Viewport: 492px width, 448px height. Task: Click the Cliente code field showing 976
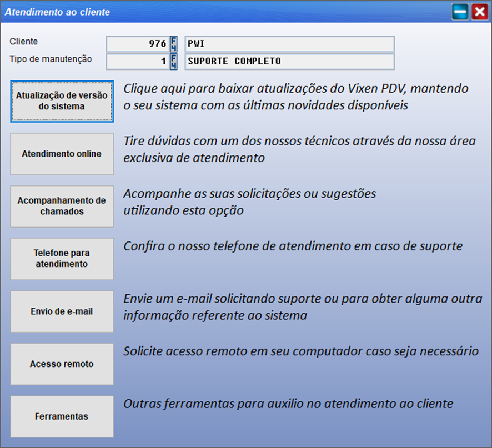(x=137, y=44)
